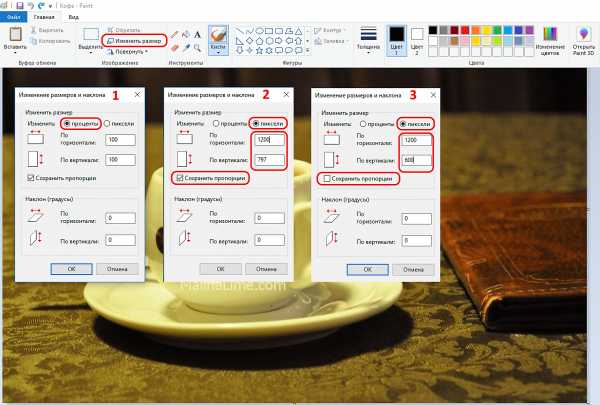Image resolution: width=600 pixels, height=405 pixels.
Task: Pick the yellow color swatch in top row
Action: 486,30
